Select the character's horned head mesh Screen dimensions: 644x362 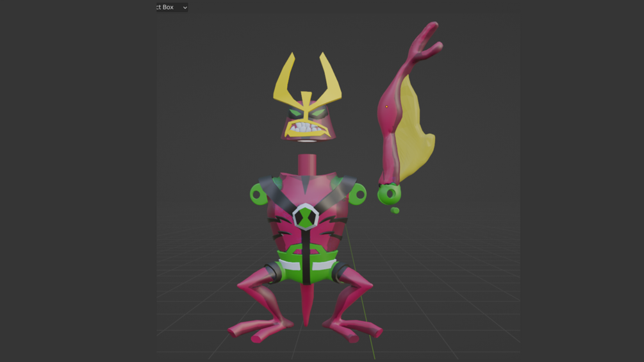click(307, 97)
